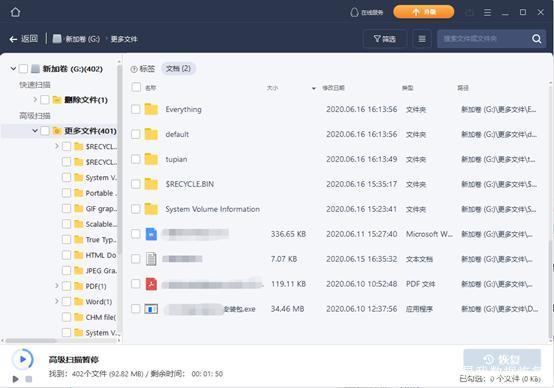Check the Portable tree folder checkbox
This screenshot has height=388, width=554.
pyautogui.click(x=66, y=193)
